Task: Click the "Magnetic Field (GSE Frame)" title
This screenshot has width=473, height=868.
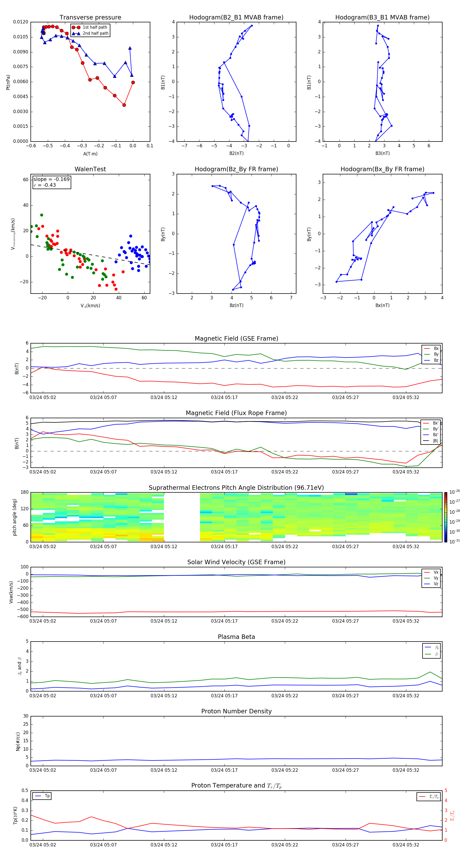Action: coord(236,339)
